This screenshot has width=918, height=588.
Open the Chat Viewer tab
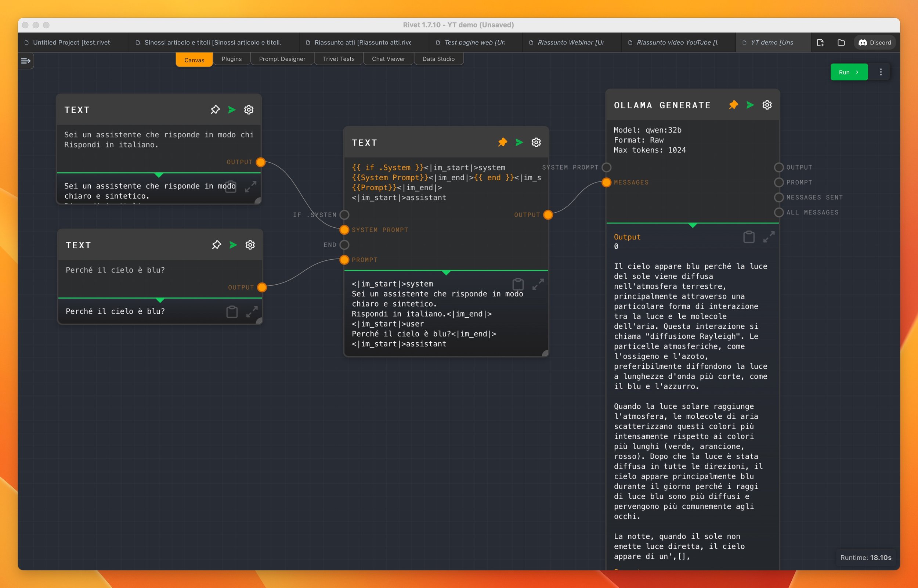(x=388, y=59)
